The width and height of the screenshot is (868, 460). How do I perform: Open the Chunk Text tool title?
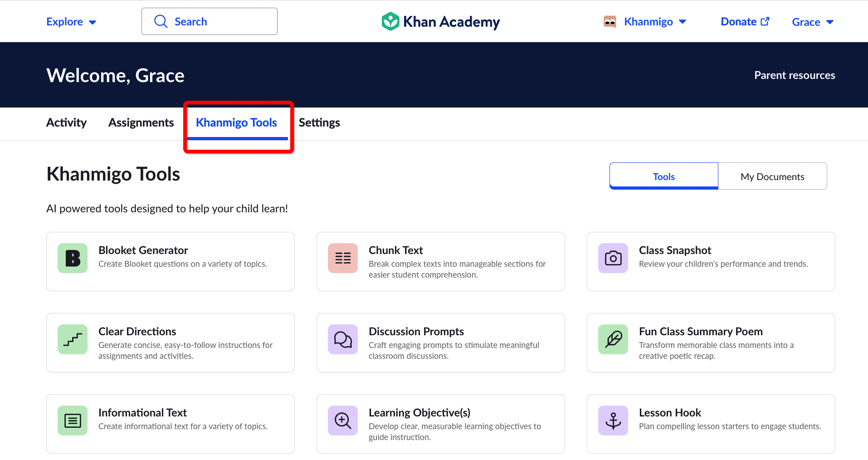pyautogui.click(x=395, y=250)
